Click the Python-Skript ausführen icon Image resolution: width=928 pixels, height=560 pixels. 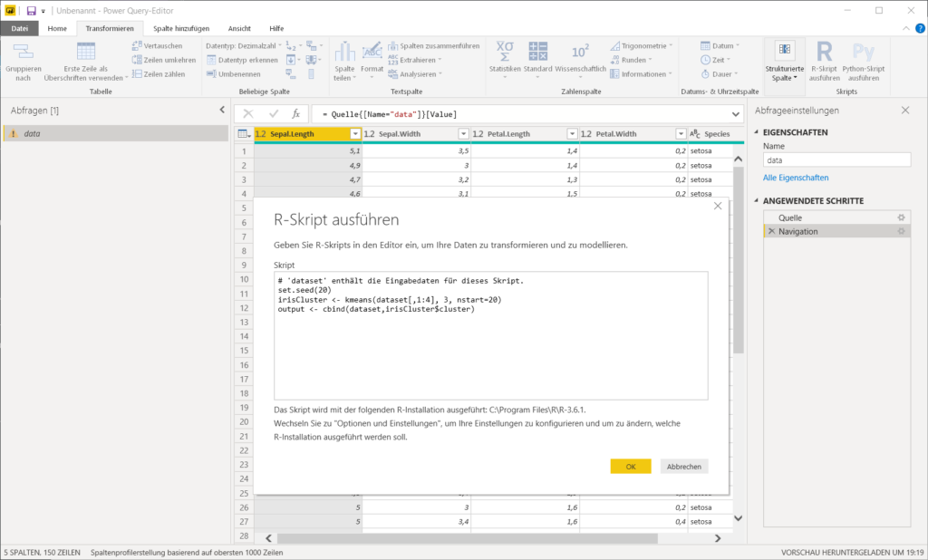click(863, 52)
